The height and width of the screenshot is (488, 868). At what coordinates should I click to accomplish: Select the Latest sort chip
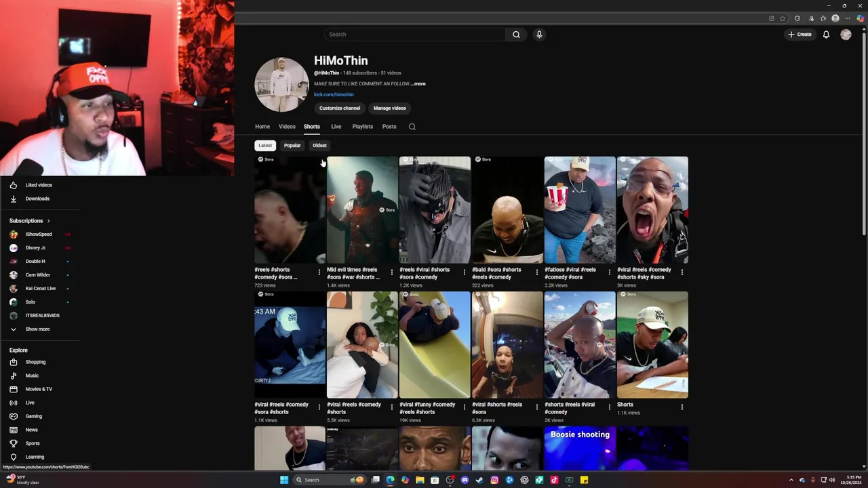(265, 145)
